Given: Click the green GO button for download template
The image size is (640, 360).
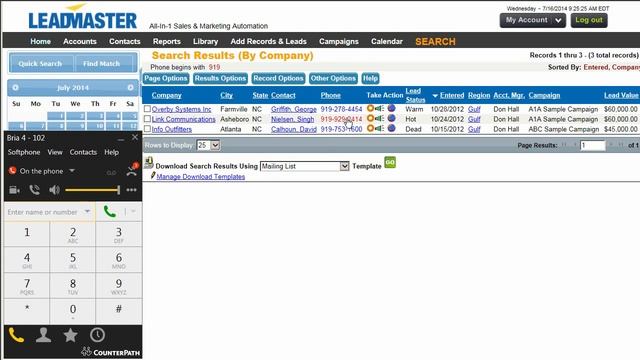Looking at the screenshot, I should (x=390, y=162).
